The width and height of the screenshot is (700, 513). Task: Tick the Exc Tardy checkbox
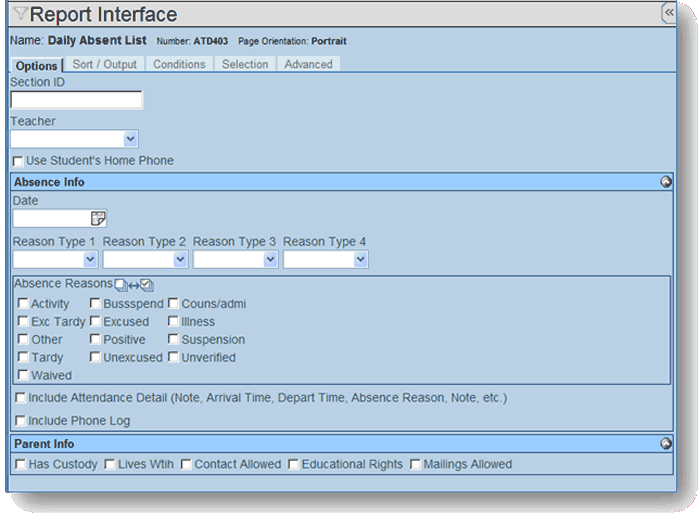click(x=23, y=321)
